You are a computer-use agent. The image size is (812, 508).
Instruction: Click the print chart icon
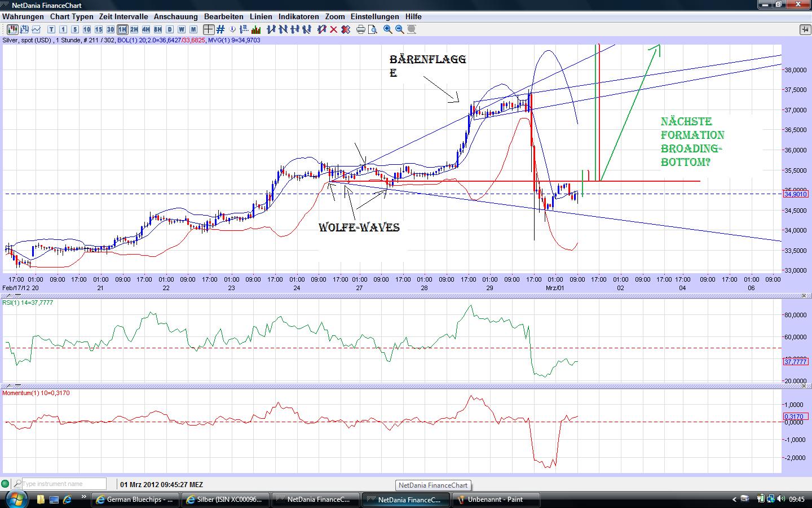(x=361, y=29)
